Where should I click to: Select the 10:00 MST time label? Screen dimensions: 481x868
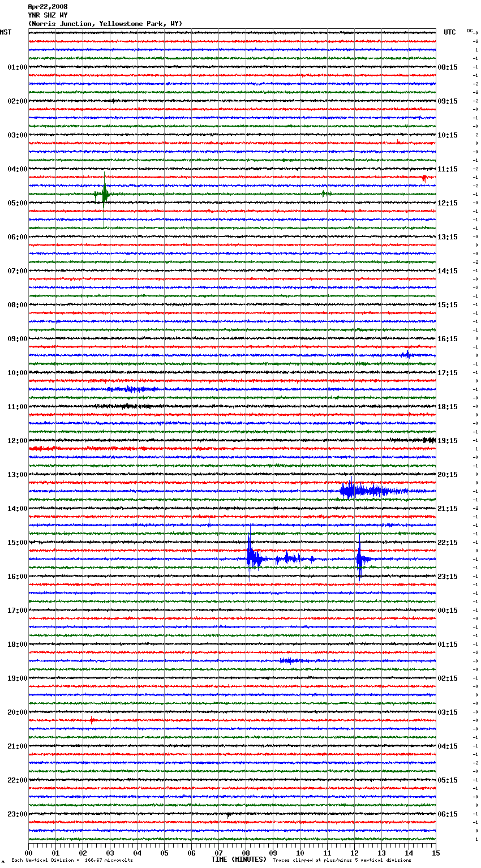pyautogui.click(x=17, y=373)
